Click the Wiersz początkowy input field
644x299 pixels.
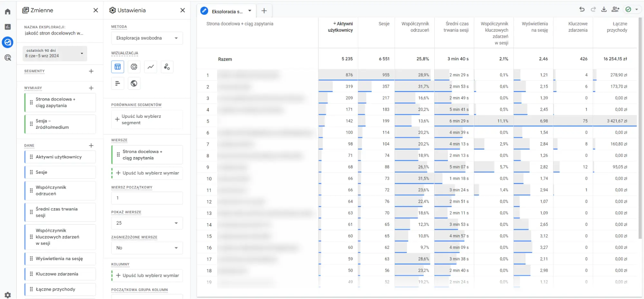(147, 198)
